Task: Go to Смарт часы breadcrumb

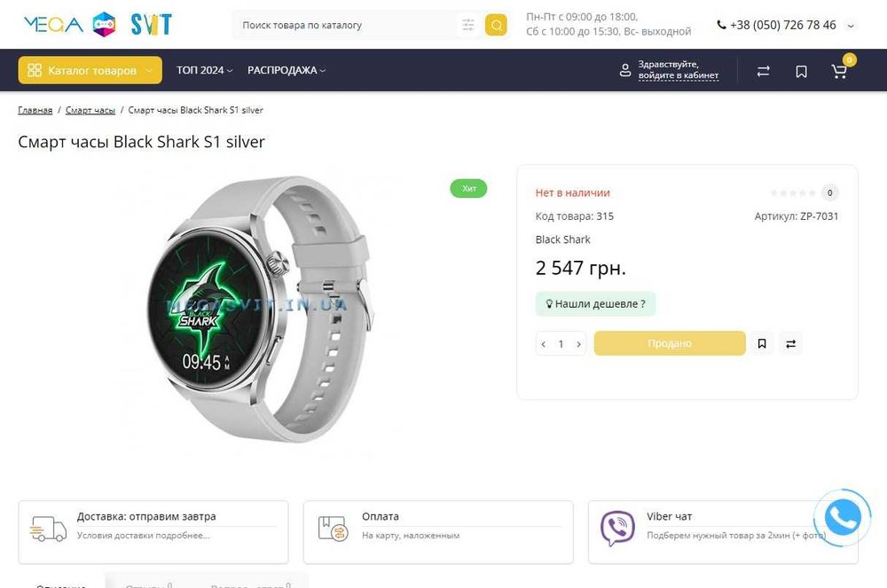Action: point(90,110)
